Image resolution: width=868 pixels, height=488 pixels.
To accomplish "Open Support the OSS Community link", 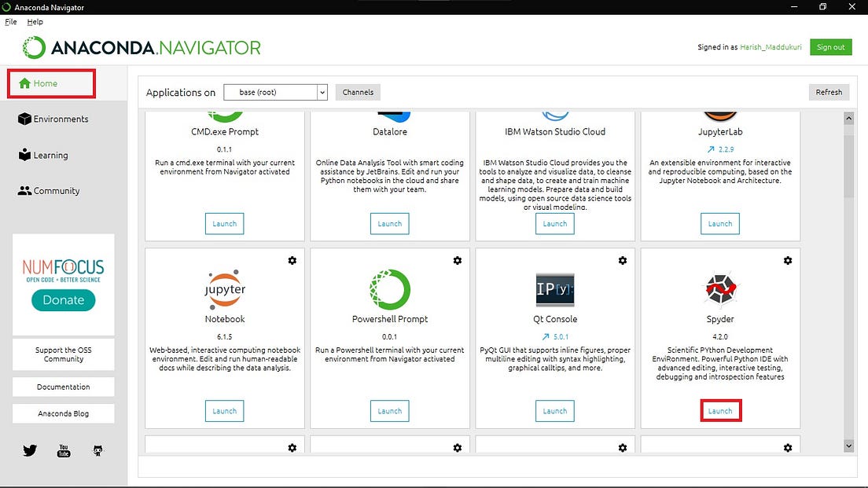I will pyautogui.click(x=64, y=354).
